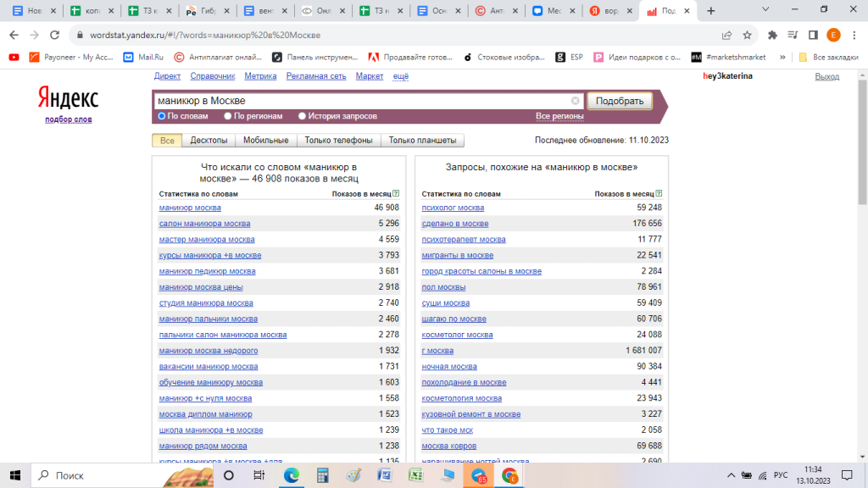Image resolution: width=868 pixels, height=488 pixels.
Task: Select the По регионам radio button
Action: (x=227, y=116)
